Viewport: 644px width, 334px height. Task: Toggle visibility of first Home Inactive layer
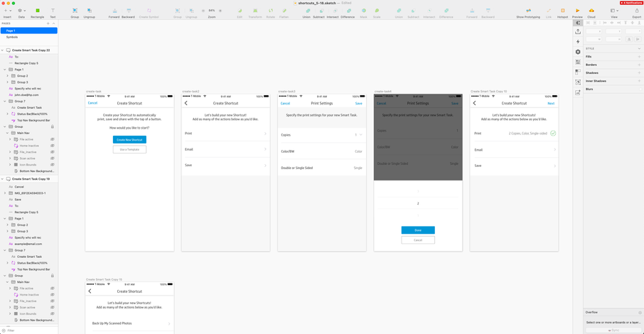pyautogui.click(x=52, y=146)
